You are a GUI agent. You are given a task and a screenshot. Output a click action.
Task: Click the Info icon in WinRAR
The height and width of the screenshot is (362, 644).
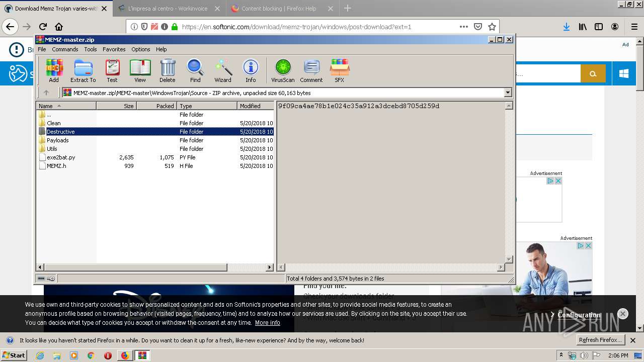(x=251, y=70)
